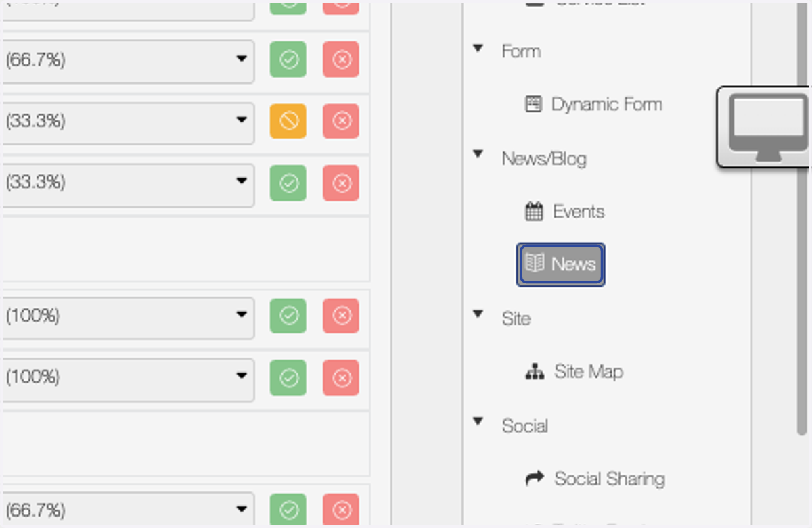Click red X in the first (100%) row
Screen dimensions: 812x528
click(341, 316)
